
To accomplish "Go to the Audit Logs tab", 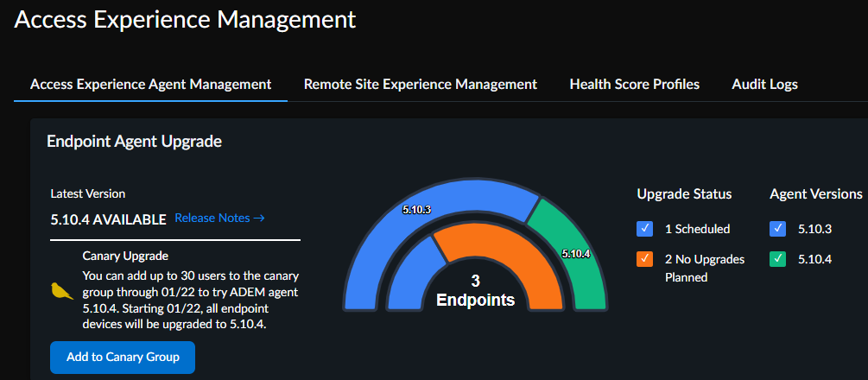I will (764, 84).
